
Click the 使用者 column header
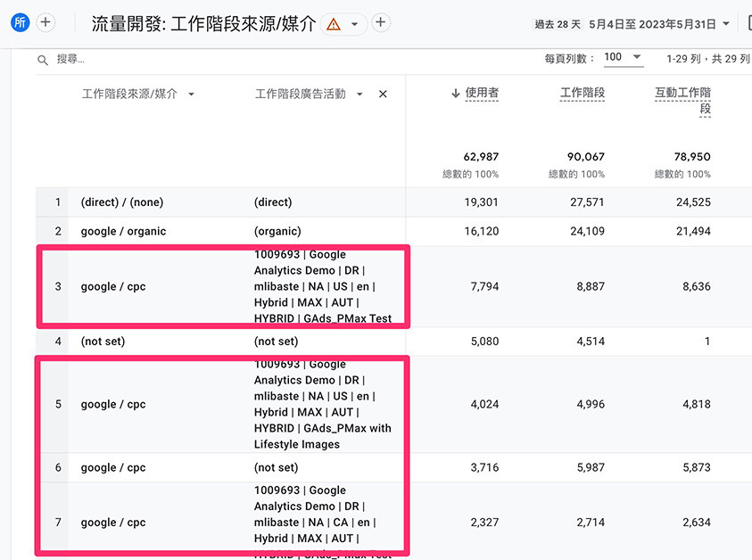(482, 93)
